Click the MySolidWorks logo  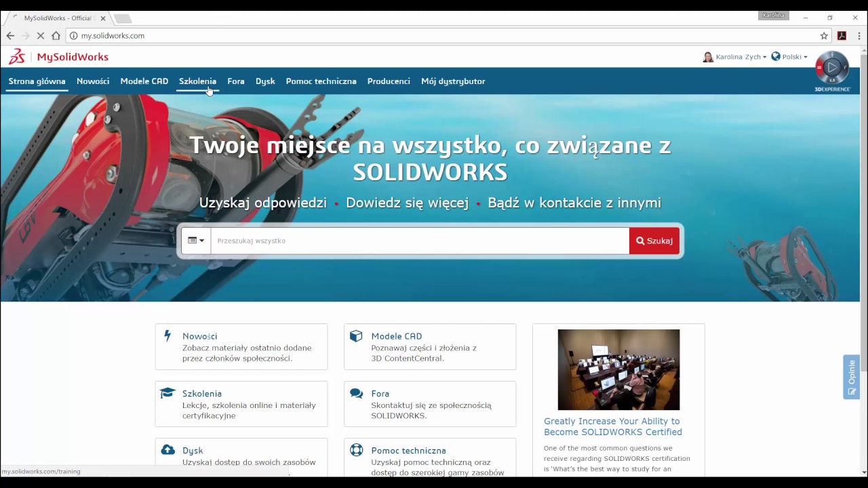coord(58,57)
